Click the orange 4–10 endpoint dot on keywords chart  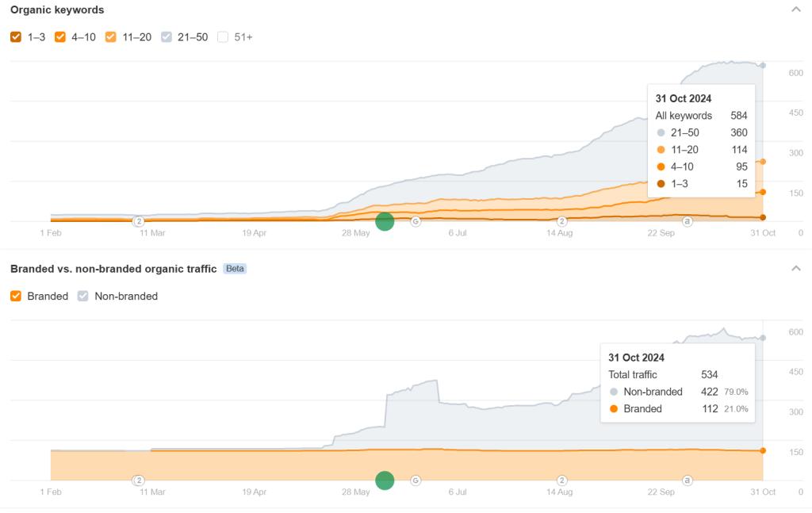[x=763, y=192]
